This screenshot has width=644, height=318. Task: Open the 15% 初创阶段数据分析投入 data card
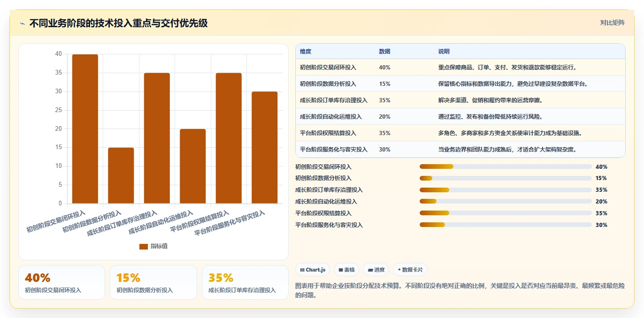point(153,282)
